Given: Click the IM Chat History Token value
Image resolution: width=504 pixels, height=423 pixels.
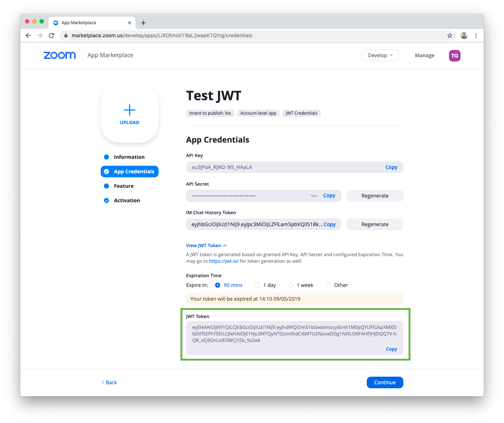Looking at the screenshot, I should pos(257,224).
